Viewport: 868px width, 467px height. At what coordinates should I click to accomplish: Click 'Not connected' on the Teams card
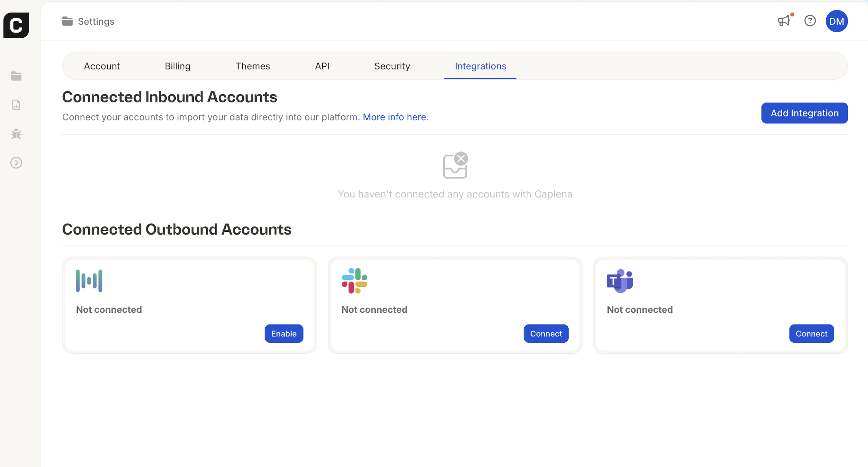pyautogui.click(x=640, y=310)
